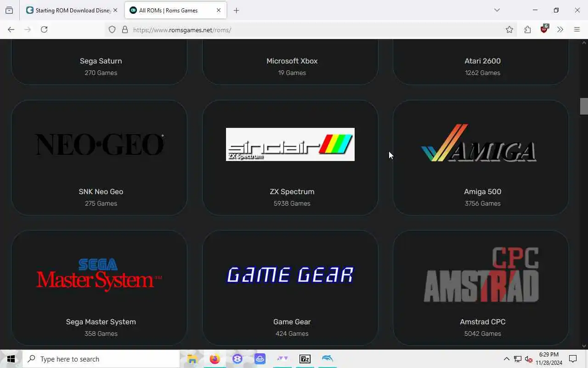Click the Game Gear logo image
This screenshot has height=368, width=588.
290,275
